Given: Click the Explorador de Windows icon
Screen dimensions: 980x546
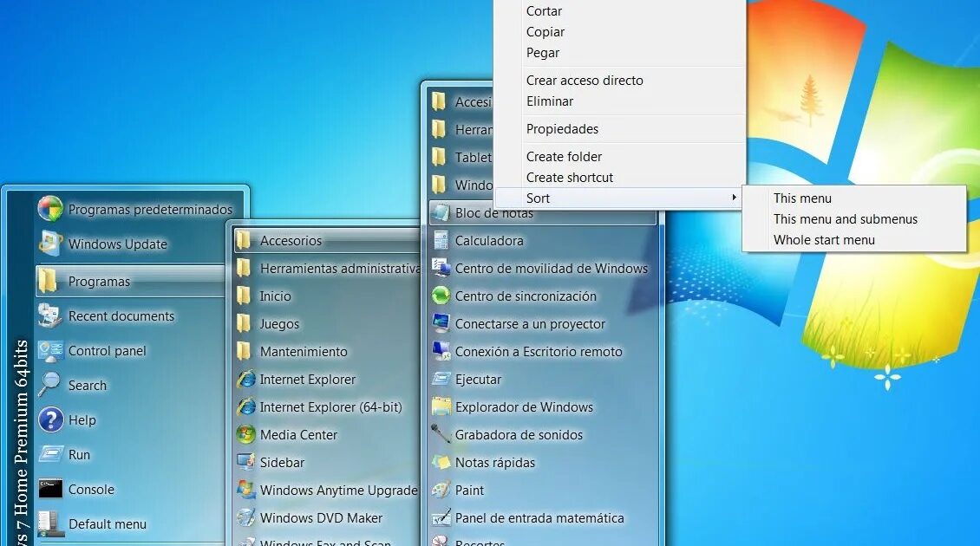Looking at the screenshot, I should click(x=441, y=406).
